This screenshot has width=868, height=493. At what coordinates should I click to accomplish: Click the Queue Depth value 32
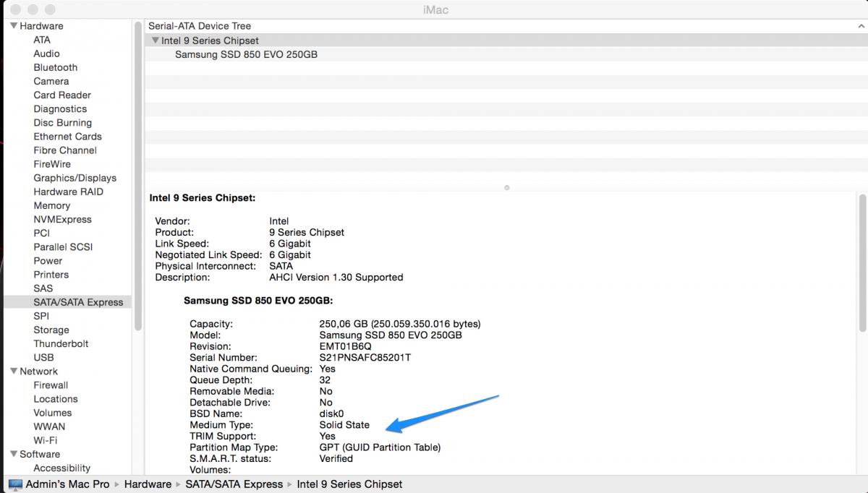(x=325, y=380)
